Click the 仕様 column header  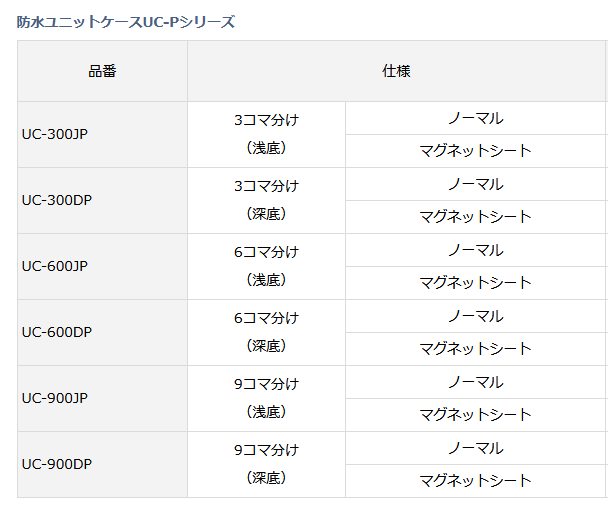click(x=396, y=71)
